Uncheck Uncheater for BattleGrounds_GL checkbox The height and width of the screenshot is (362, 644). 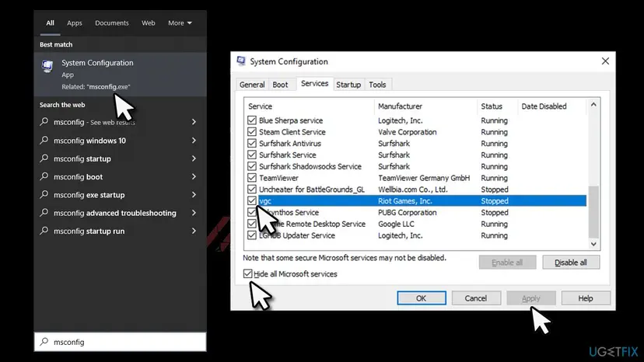coord(252,190)
